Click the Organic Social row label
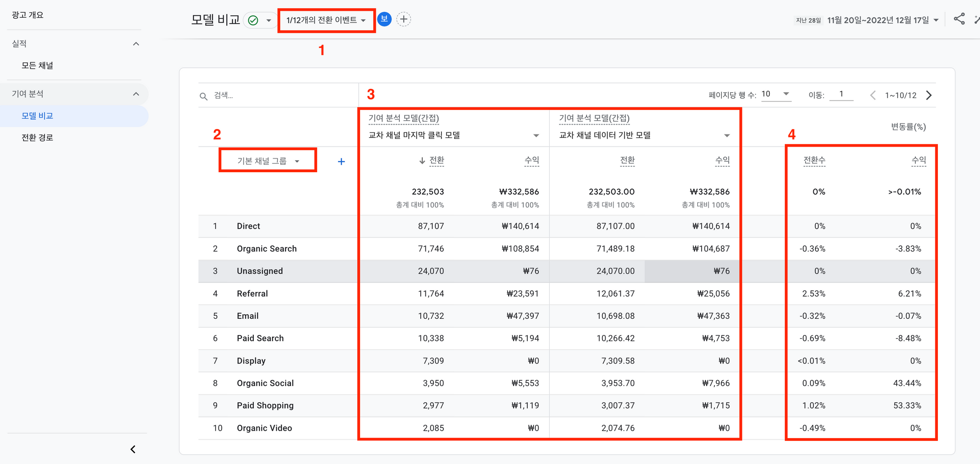980x464 pixels. coord(265,383)
